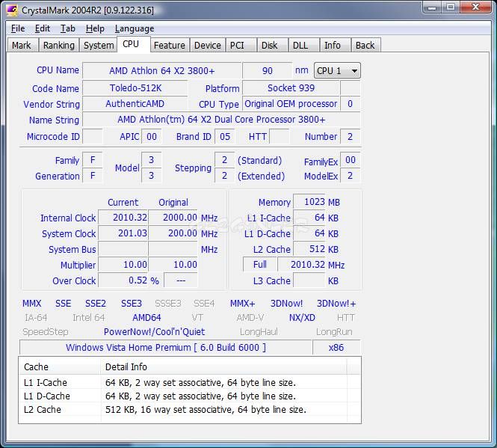Click the empty current System Bus field
The height and width of the screenshot is (448, 497).
(123, 249)
